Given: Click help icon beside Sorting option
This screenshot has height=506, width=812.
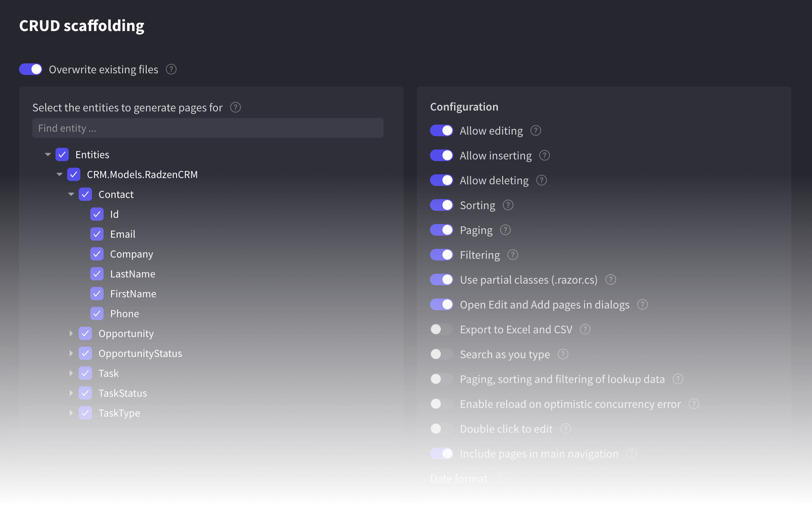Looking at the screenshot, I should coord(508,205).
